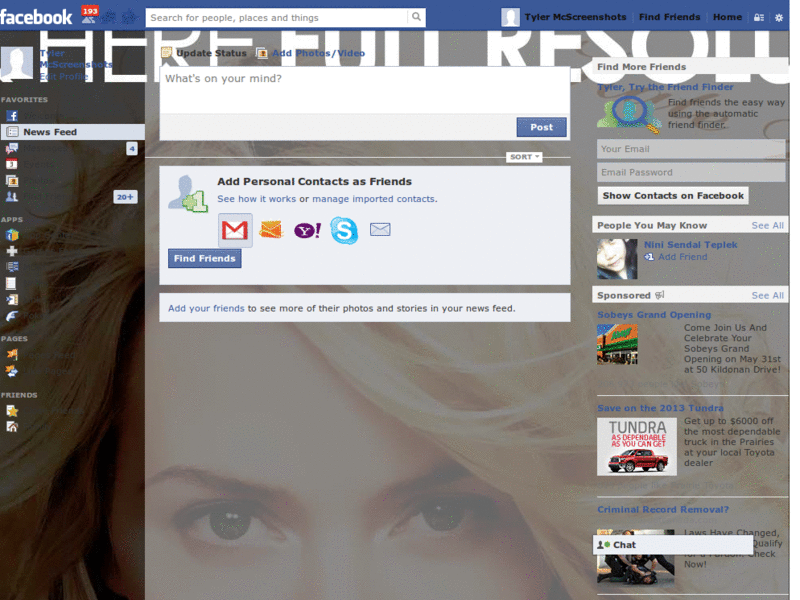Open Find Friends icon in Favorites sidebar
Viewport: 800px width, 600px height.
tap(12, 196)
